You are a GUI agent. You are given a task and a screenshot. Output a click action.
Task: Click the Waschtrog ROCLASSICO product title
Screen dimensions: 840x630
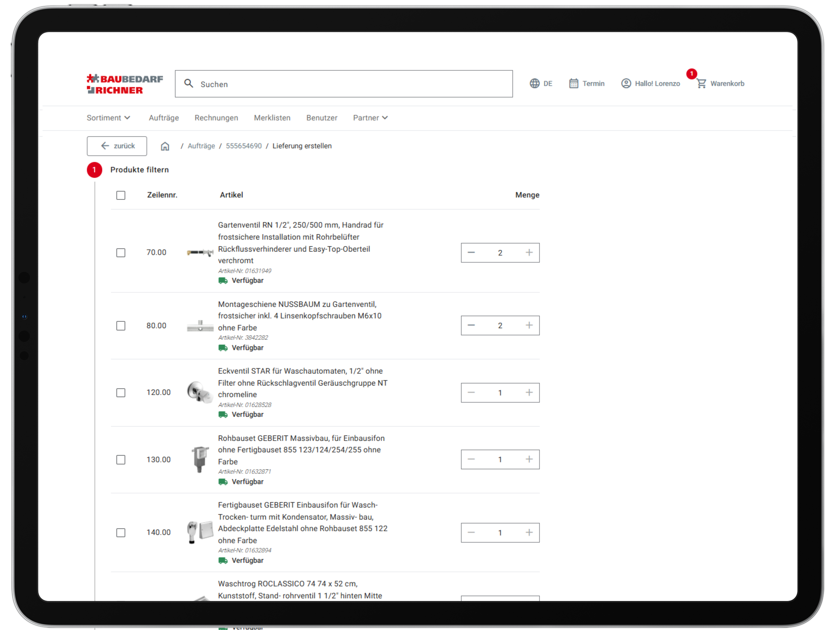click(x=300, y=590)
